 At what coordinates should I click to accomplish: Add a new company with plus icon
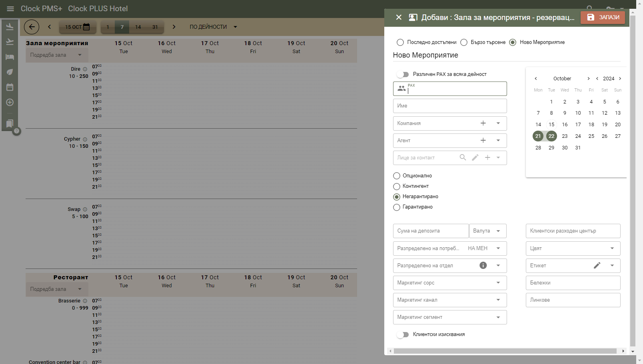[x=483, y=123]
